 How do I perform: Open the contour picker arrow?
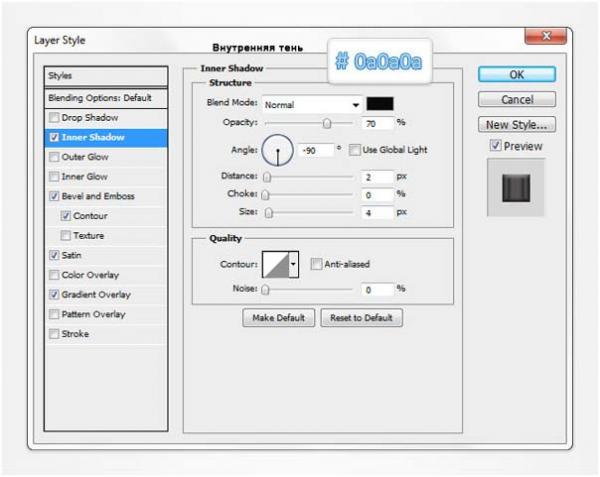(x=293, y=264)
